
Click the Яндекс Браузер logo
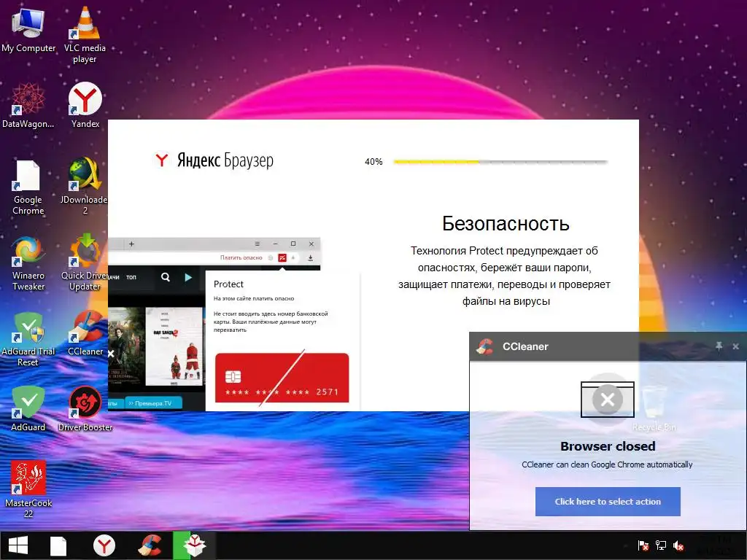click(x=214, y=160)
